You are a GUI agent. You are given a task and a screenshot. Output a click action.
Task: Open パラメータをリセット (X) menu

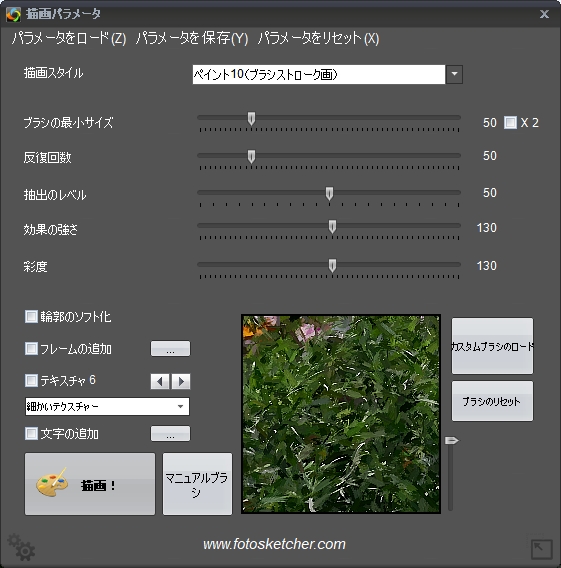click(x=318, y=38)
